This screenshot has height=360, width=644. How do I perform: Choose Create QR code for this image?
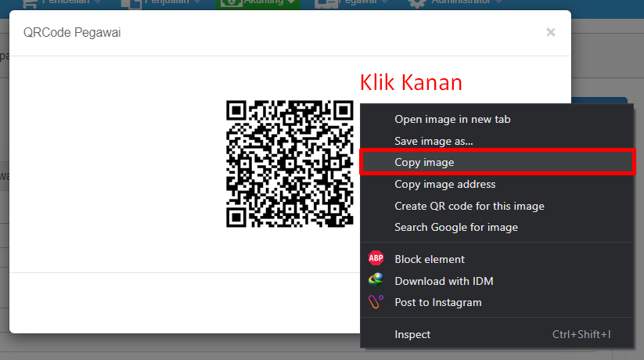pyautogui.click(x=497, y=206)
